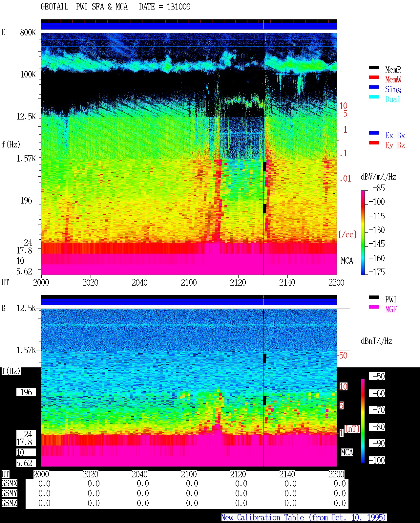Click the GEOTAIL PWI SFA & MCA title

click(x=84, y=7)
